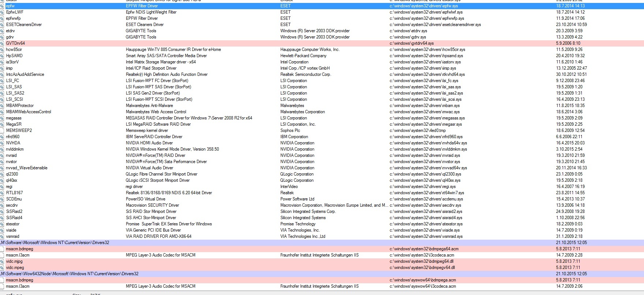Click 'QLogic iSCSI Storport Miniport Driver' description

(x=158, y=180)
